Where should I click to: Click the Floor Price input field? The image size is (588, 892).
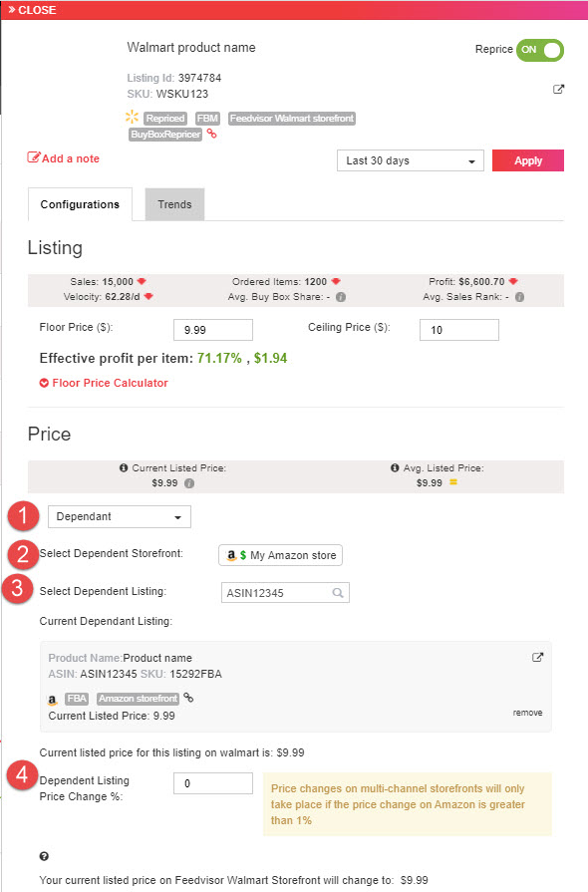[213, 330]
